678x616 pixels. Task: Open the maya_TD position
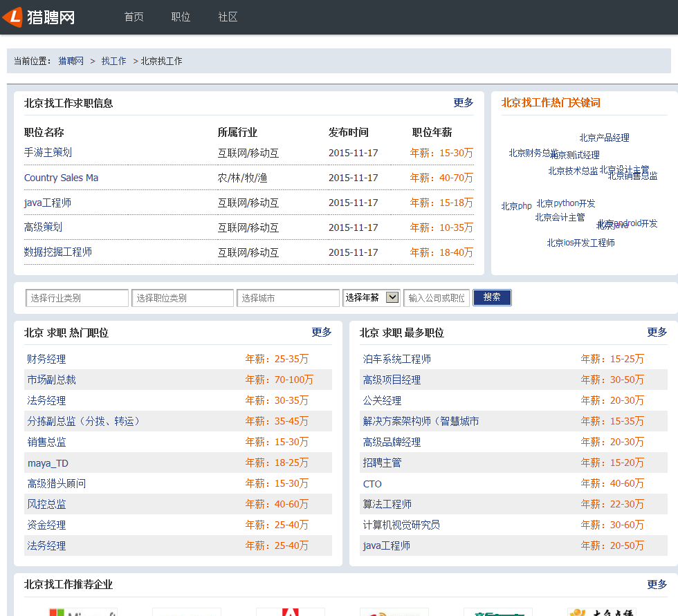tap(48, 463)
